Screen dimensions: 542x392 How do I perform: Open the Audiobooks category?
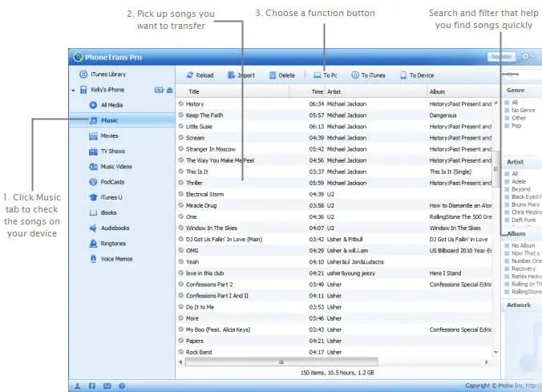[x=109, y=228]
